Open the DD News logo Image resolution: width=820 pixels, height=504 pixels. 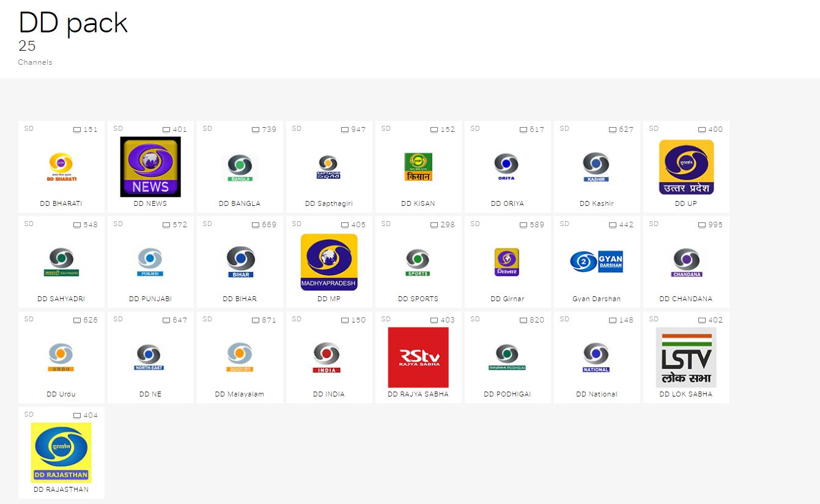coord(150,167)
